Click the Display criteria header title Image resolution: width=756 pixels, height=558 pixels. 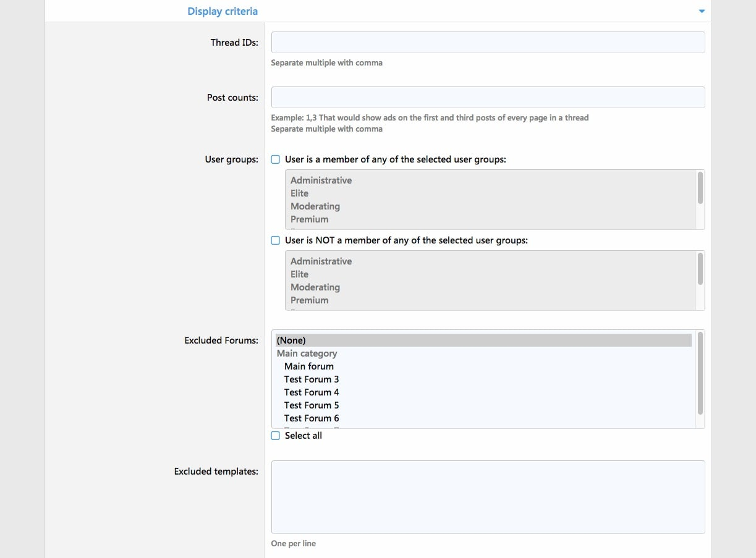point(223,11)
